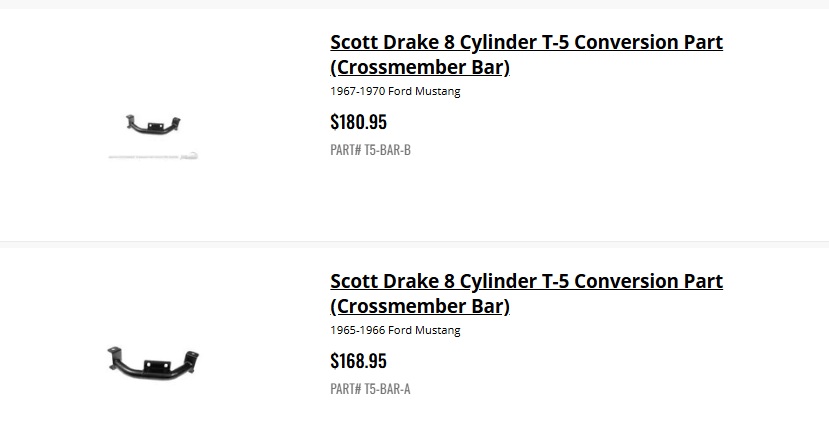Click "Scott Drake" in the first listing title
The image size is (829, 438).
click(x=384, y=43)
